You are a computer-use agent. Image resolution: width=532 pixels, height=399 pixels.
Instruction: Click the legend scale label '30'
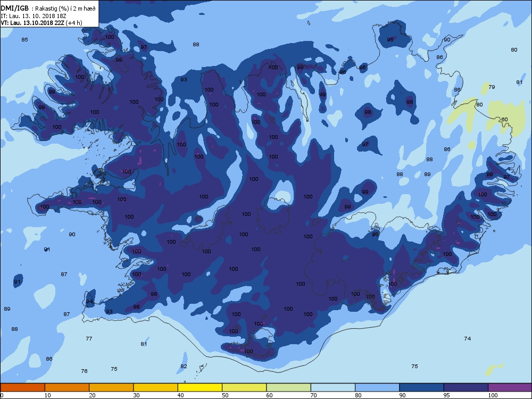click(x=136, y=395)
